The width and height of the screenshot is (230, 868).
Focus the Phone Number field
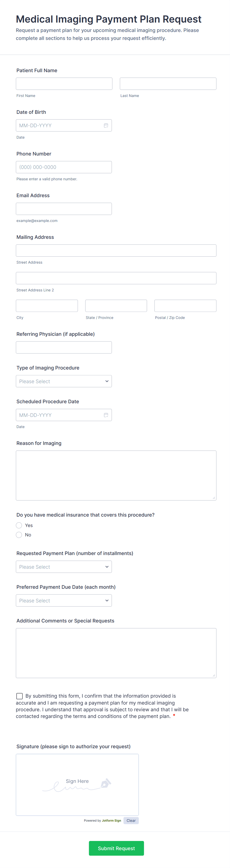pyautogui.click(x=64, y=167)
